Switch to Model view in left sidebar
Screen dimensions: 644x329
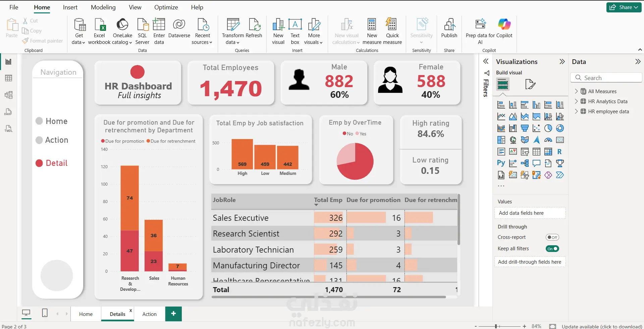8,95
